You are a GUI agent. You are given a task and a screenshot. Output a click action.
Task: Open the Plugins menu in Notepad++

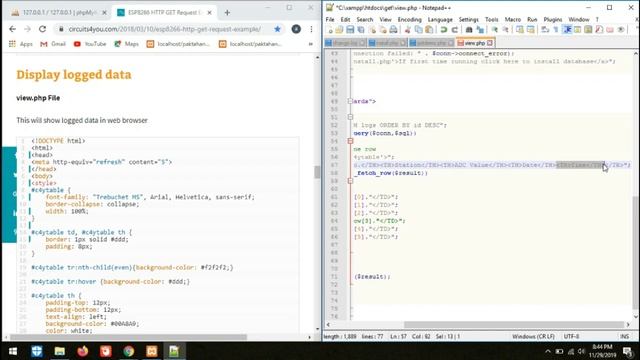(x=553, y=19)
